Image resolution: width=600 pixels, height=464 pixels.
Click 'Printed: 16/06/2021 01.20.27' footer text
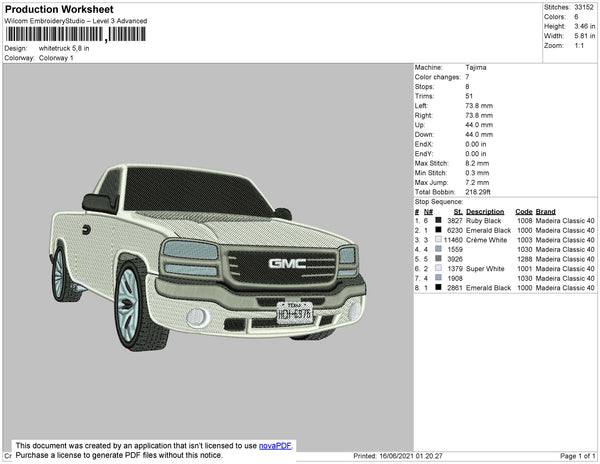(398, 456)
